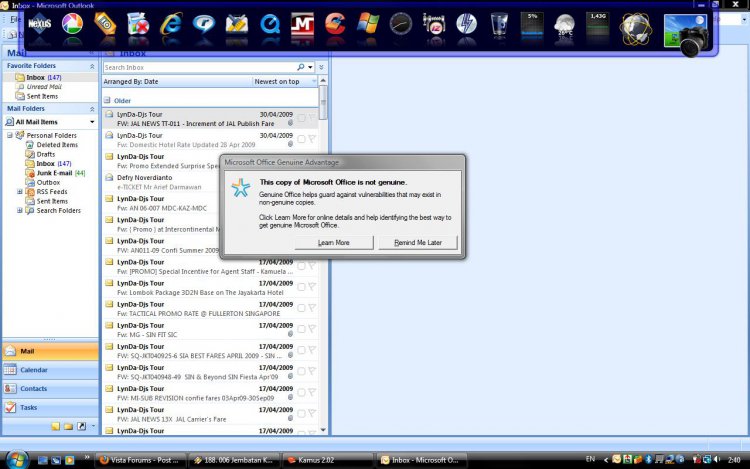Click Learn More in Genuine Advantage dialog

pyautogui.click(x=334, y=242)
